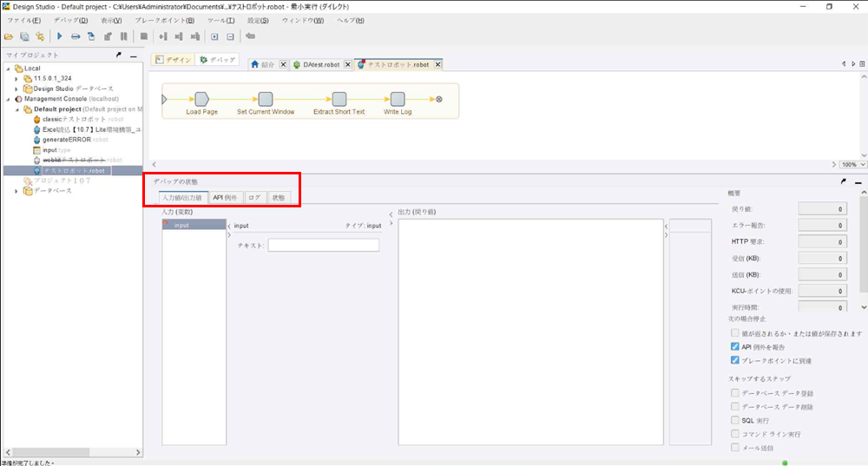The width and height of the screenshot is (868, 466).
Task: Open the ヘルプ menu
Action: (351, 21)
